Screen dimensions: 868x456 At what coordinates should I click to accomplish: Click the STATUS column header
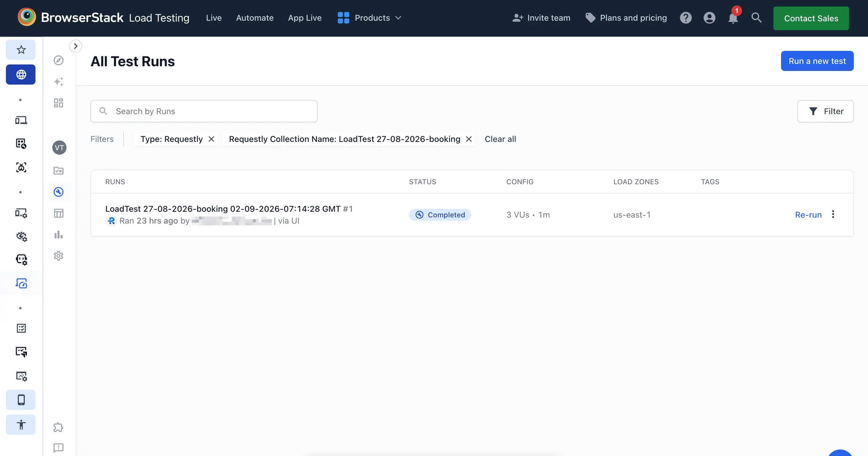point(422,182)
